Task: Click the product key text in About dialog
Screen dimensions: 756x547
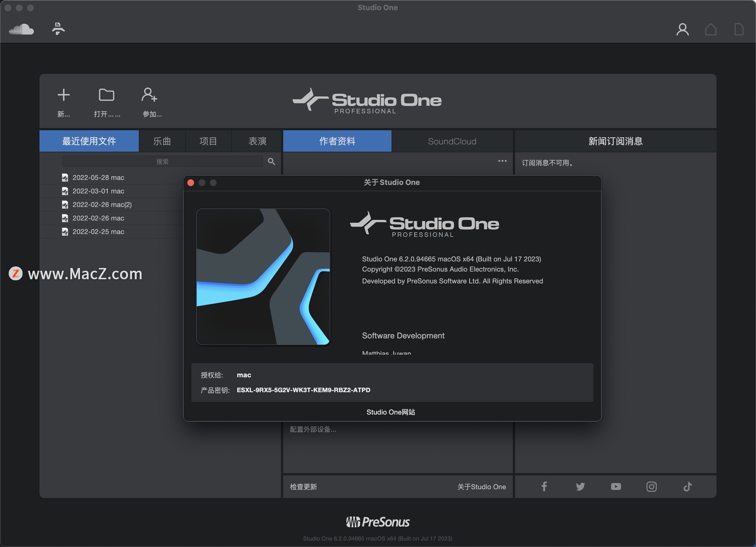Action: [x=304, y=390]
